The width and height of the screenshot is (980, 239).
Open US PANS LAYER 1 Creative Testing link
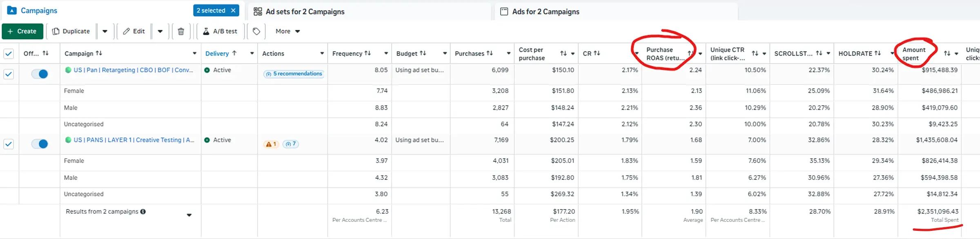pos(134,140)
